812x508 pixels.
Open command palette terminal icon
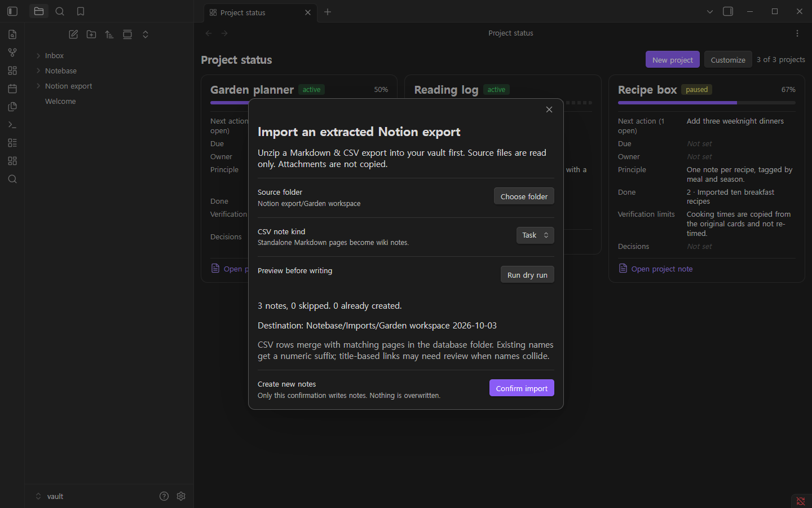tap(12, 125)
